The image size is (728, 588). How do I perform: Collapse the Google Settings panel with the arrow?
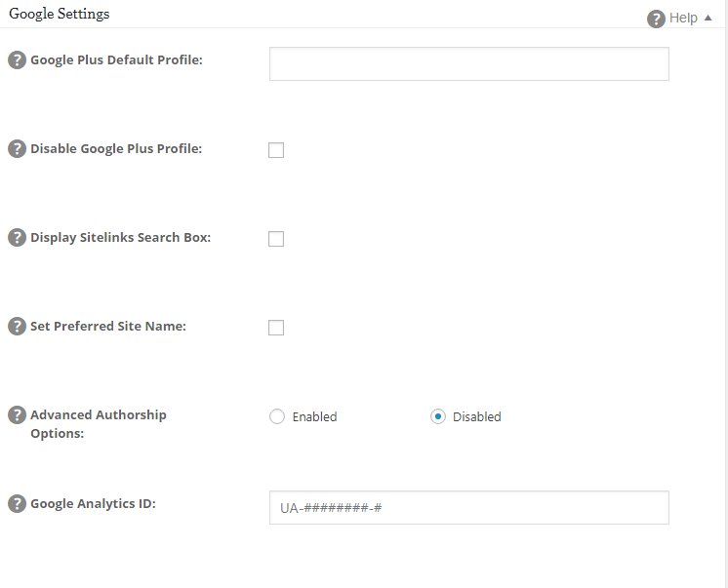(708, 19)
